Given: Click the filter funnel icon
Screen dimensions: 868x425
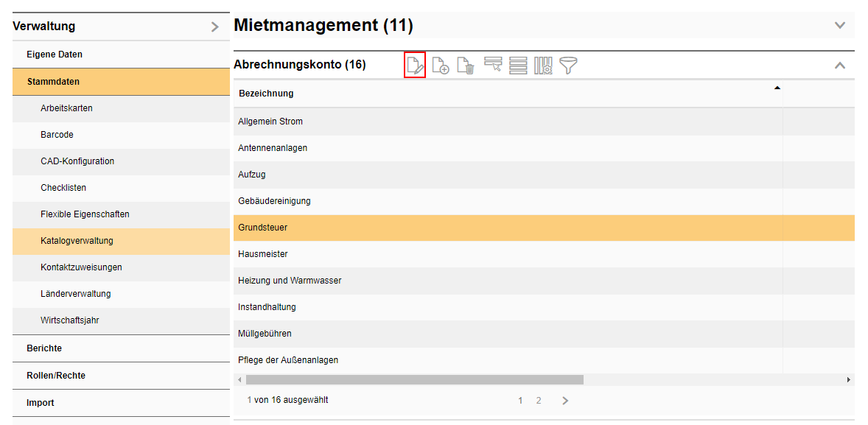Looking at the screenshot, I should coord(568,66).
